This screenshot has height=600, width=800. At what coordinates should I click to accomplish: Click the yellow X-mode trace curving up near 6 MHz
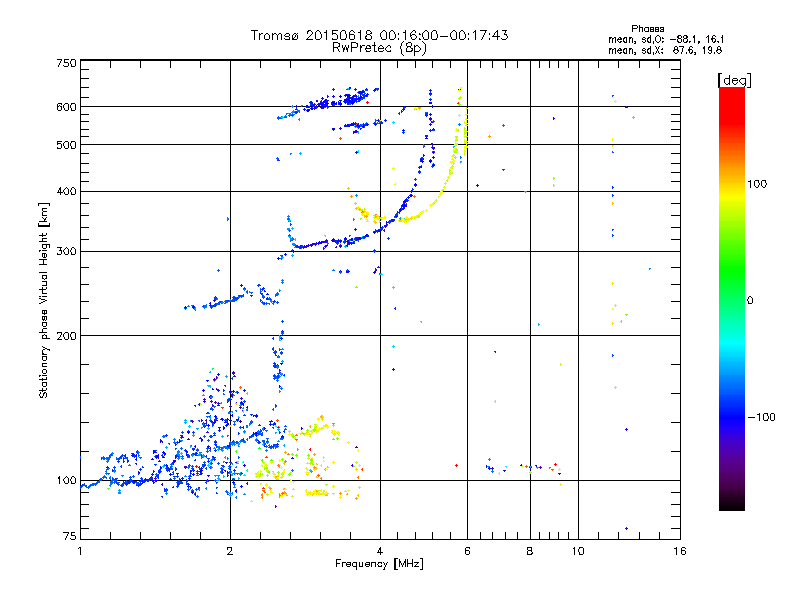[449, 173]
